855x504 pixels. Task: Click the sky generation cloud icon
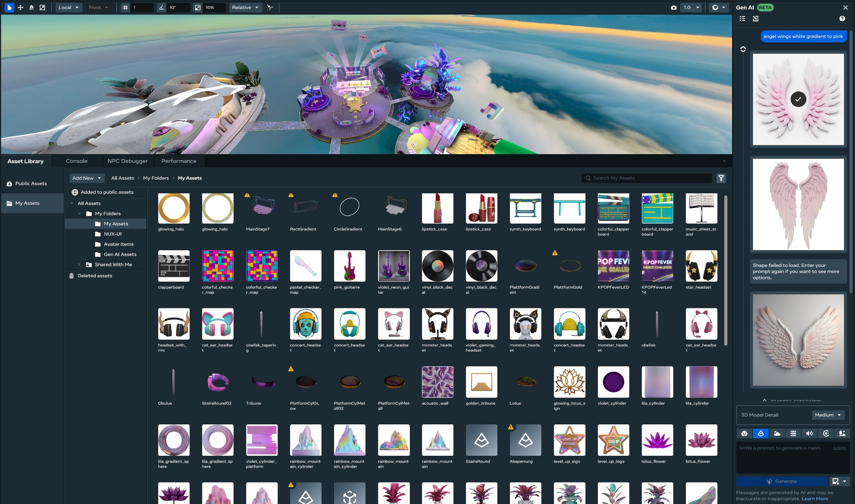point(777,433)
